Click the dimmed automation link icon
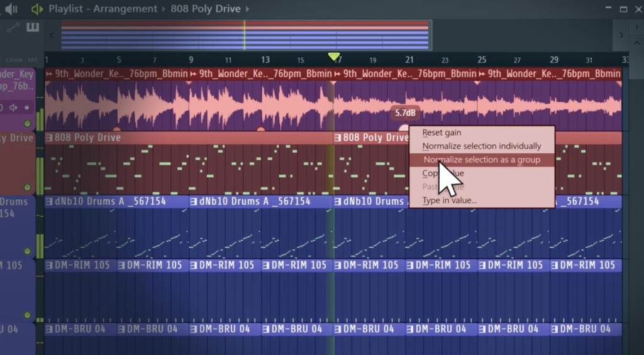Image resolution: width=644 pixels, height=355 pixels. coord(13,28)
